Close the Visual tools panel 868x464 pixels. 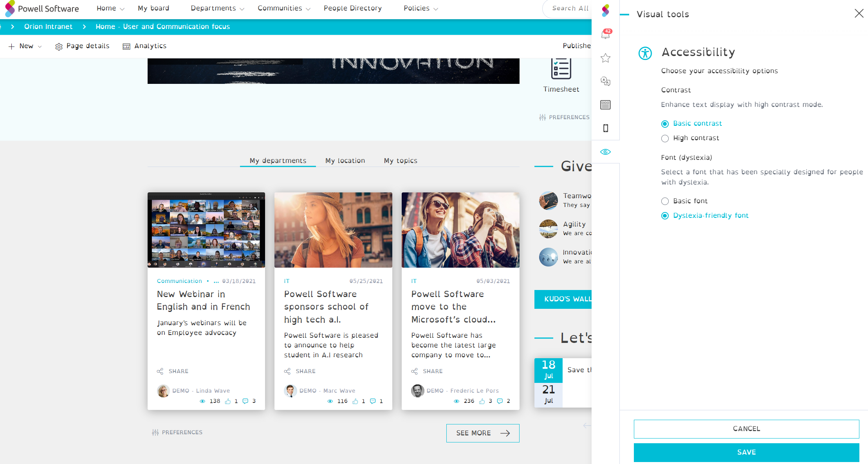(859, 13)
